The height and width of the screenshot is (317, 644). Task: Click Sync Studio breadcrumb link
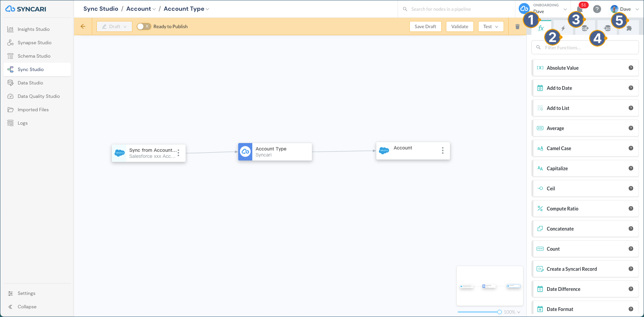point(101,9)
